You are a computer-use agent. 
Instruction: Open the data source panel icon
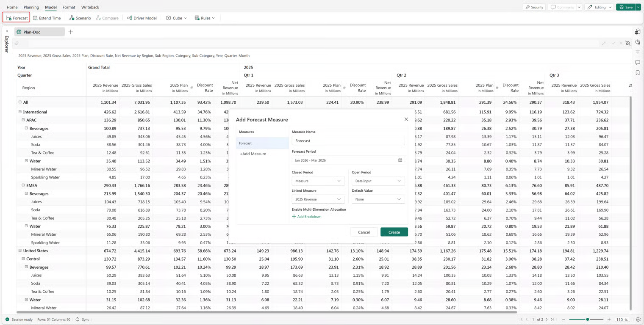point(638,32)
